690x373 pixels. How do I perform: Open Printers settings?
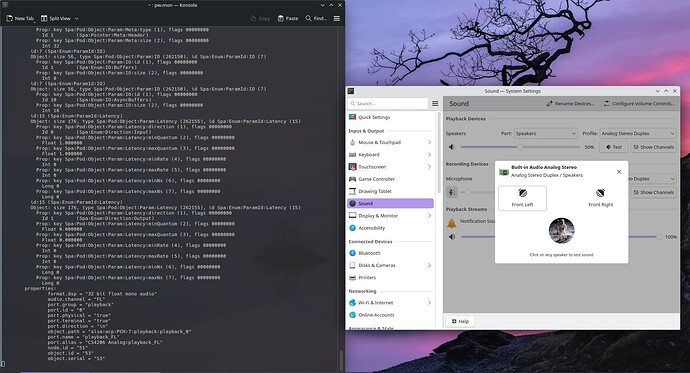coord(390,278)
